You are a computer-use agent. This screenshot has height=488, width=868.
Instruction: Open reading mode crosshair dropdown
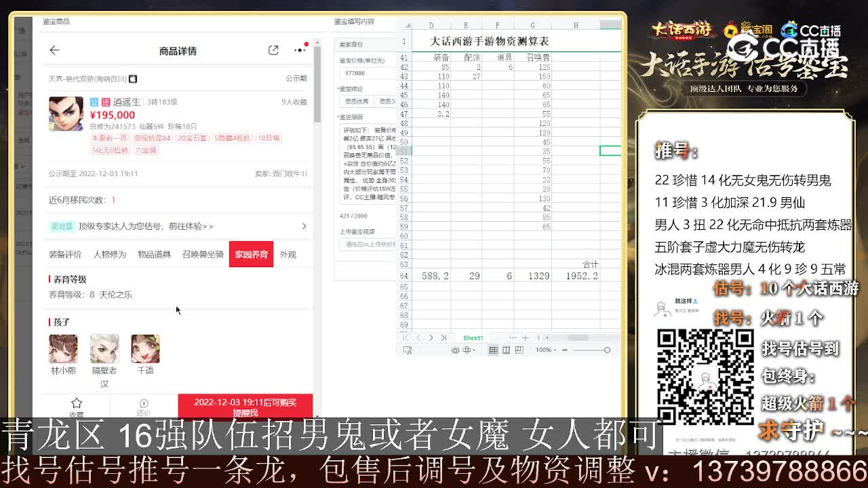pyautogui.click(x=469, y=350)
